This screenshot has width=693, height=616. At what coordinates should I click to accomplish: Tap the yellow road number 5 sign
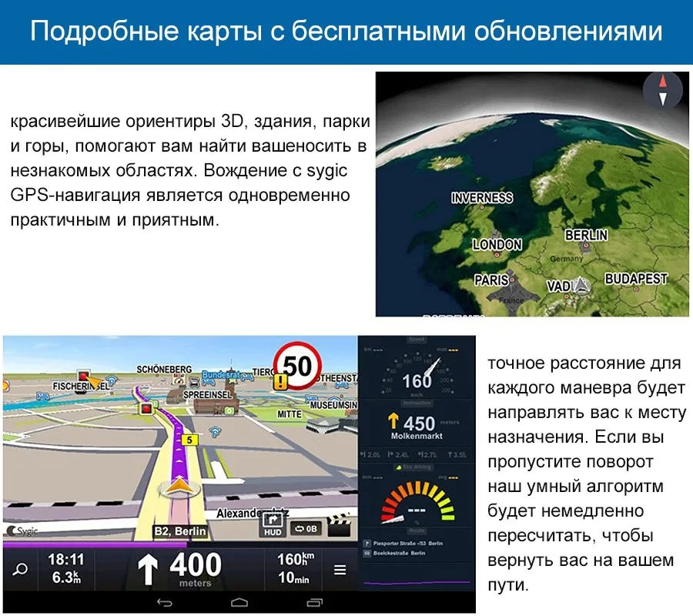point(189,440)
